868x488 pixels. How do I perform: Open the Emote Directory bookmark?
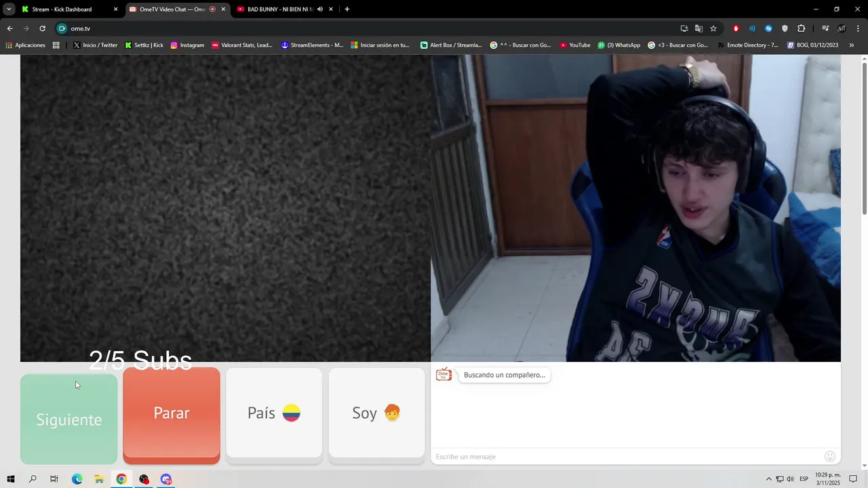(x=748, y=45)
